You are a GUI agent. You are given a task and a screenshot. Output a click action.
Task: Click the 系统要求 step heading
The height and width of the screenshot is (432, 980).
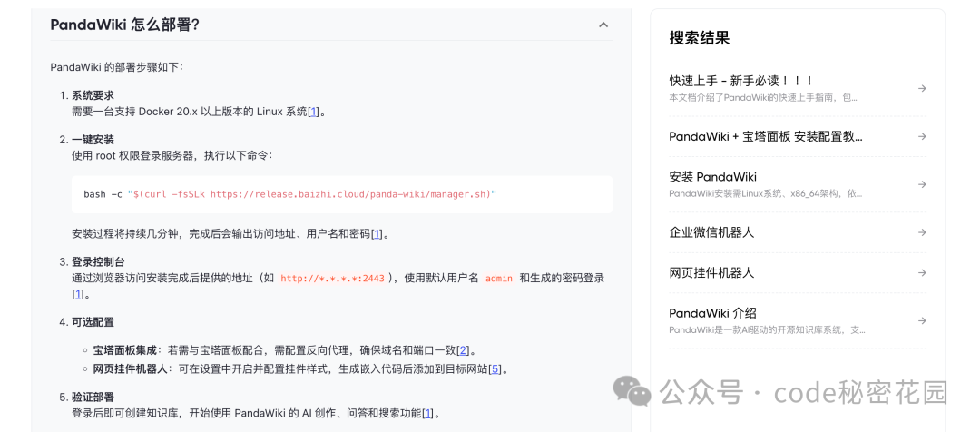click(93, 95)
